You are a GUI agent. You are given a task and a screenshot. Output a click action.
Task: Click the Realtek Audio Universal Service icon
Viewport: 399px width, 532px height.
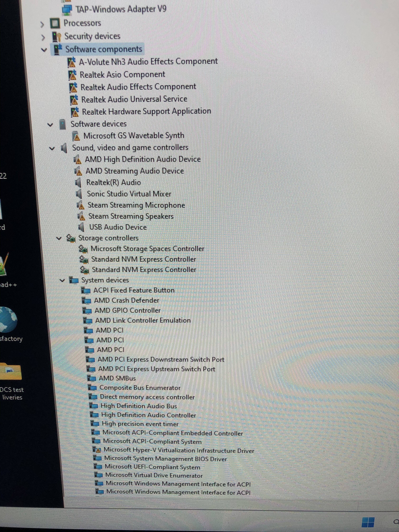point(74,100)
